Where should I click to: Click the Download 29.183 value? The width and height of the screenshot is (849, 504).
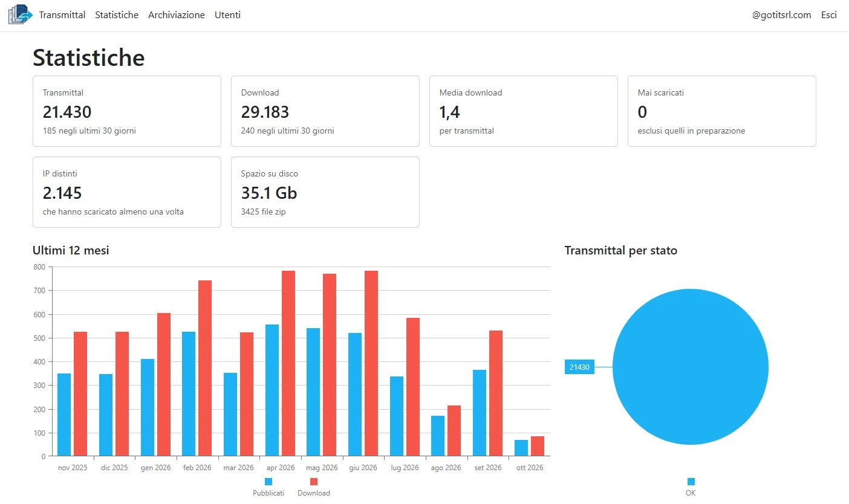[265, 112]
